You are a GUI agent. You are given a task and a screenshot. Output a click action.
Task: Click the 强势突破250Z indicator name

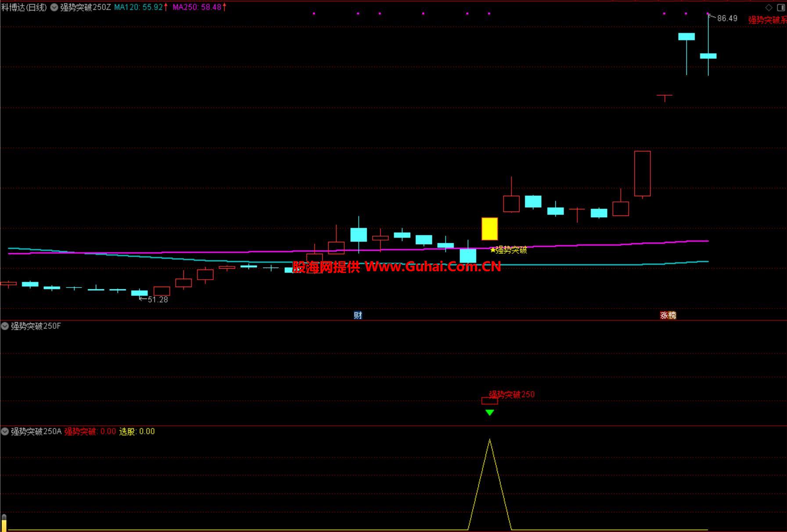[x=86, y=7]
